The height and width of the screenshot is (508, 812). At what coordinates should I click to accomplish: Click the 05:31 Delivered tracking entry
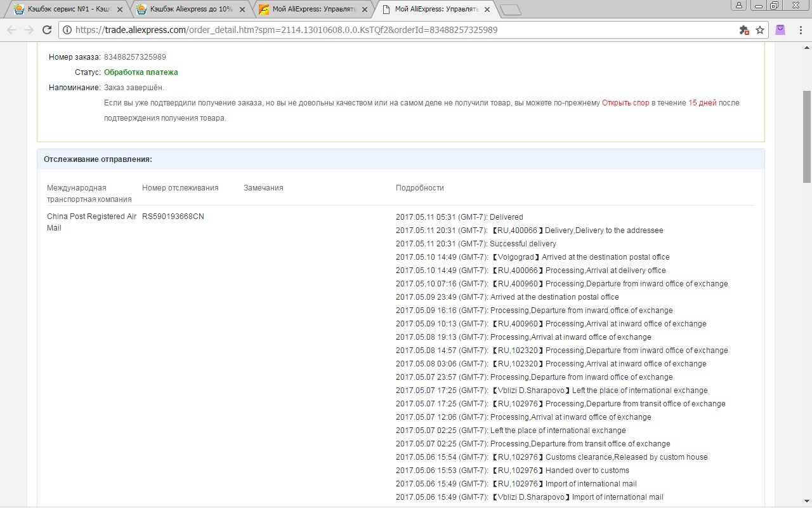pyautogui.click(x=459, y=217)
